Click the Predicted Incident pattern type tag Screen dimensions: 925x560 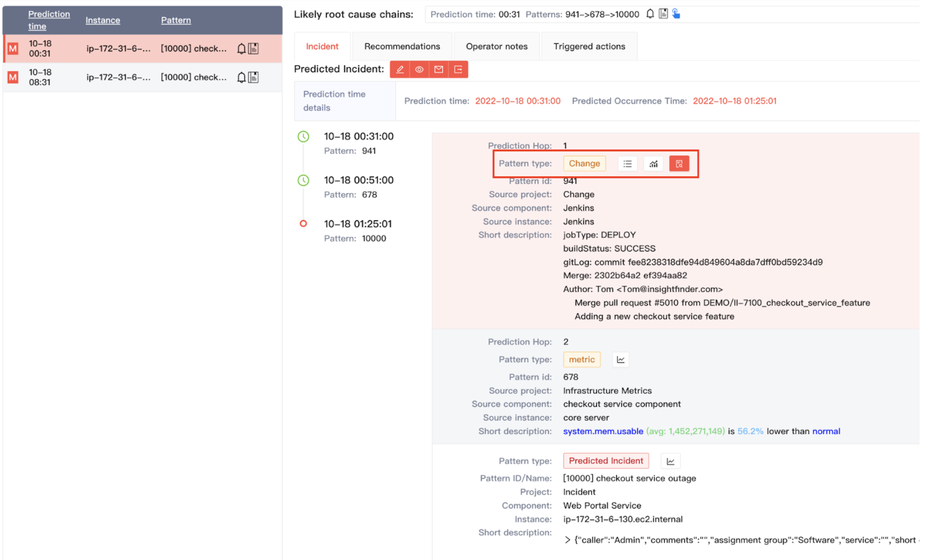[606, 461]
